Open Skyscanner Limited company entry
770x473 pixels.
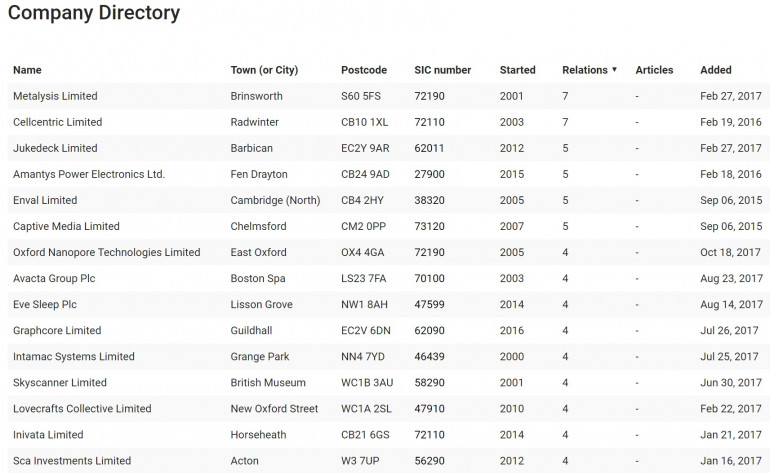(60, 382)
